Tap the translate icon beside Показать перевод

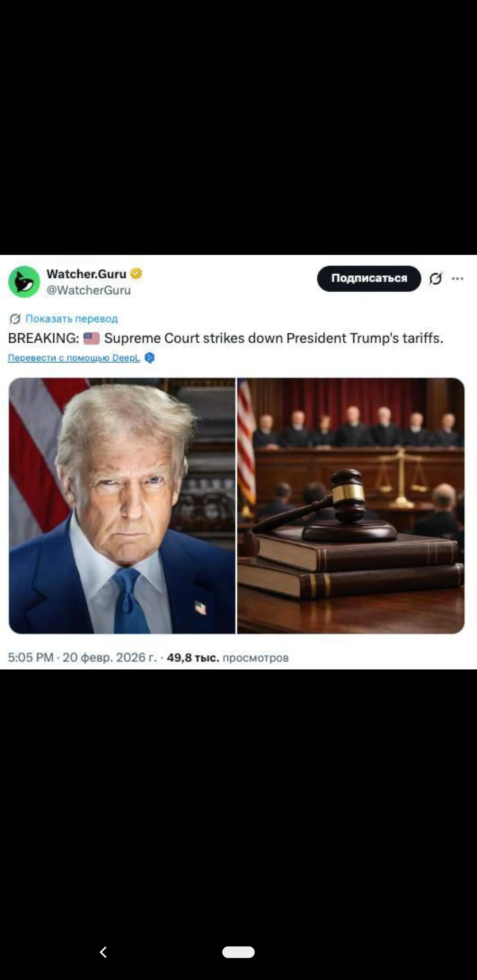(15, 319)
